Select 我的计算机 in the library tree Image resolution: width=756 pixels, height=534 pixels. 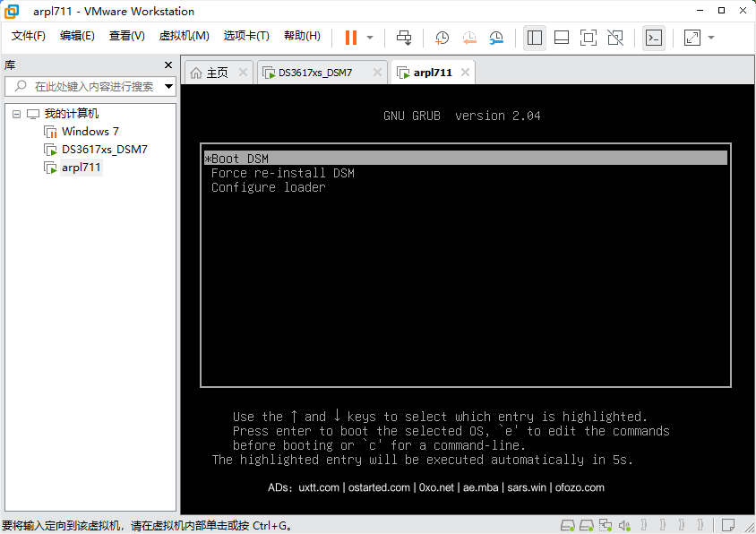[x=72, y=114]
